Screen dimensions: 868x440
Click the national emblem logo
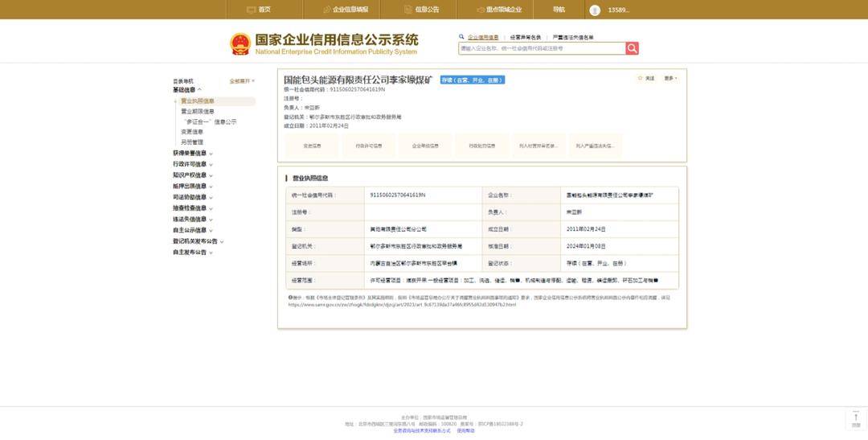pos(240,43)
